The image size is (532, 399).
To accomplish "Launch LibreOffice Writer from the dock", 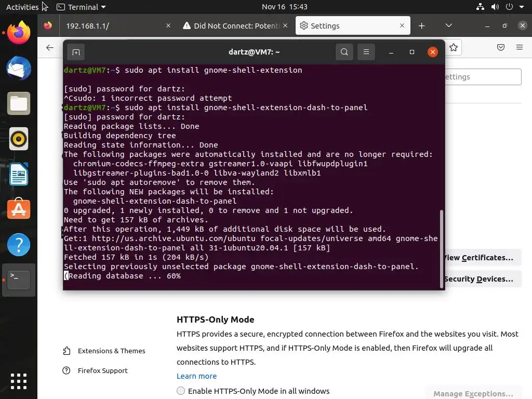I will [x=19, y=174].
